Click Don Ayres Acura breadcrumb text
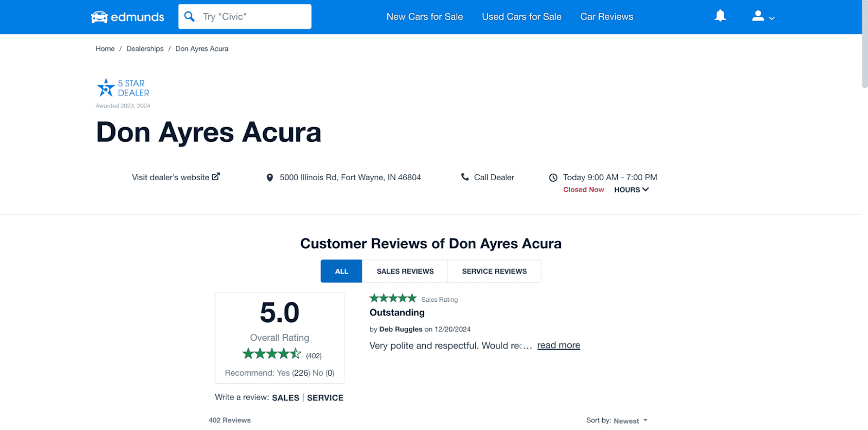The height and width of the screenshot is (430, 868). pos(202,49)
